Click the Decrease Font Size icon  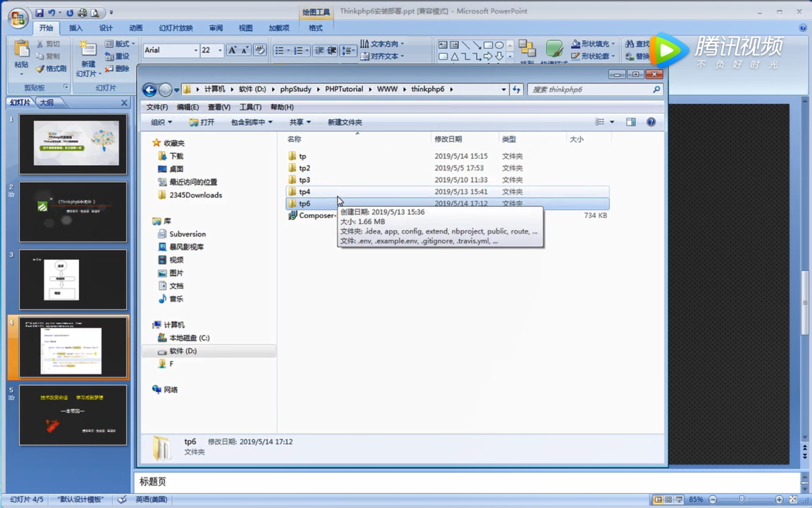[245, 50]
